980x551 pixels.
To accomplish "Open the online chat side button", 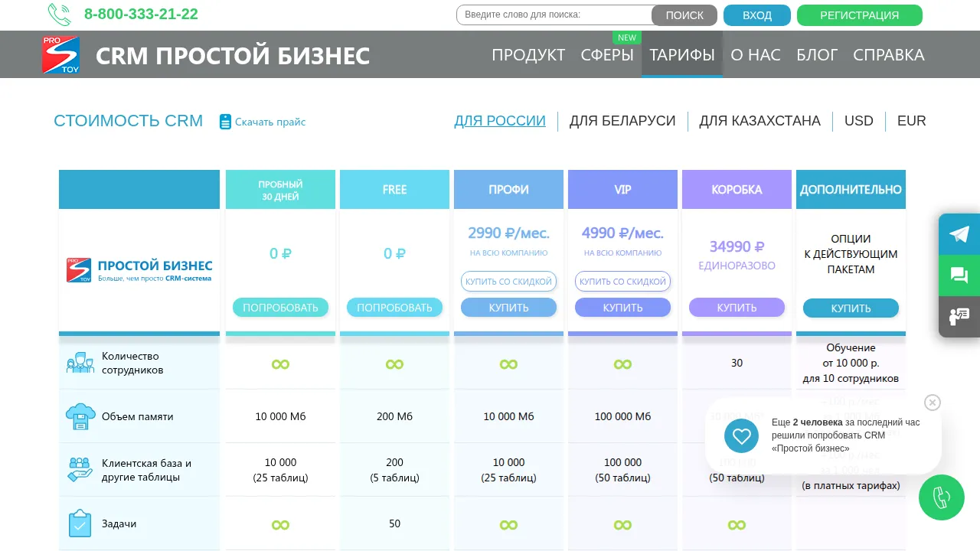I will coord(959,275).
